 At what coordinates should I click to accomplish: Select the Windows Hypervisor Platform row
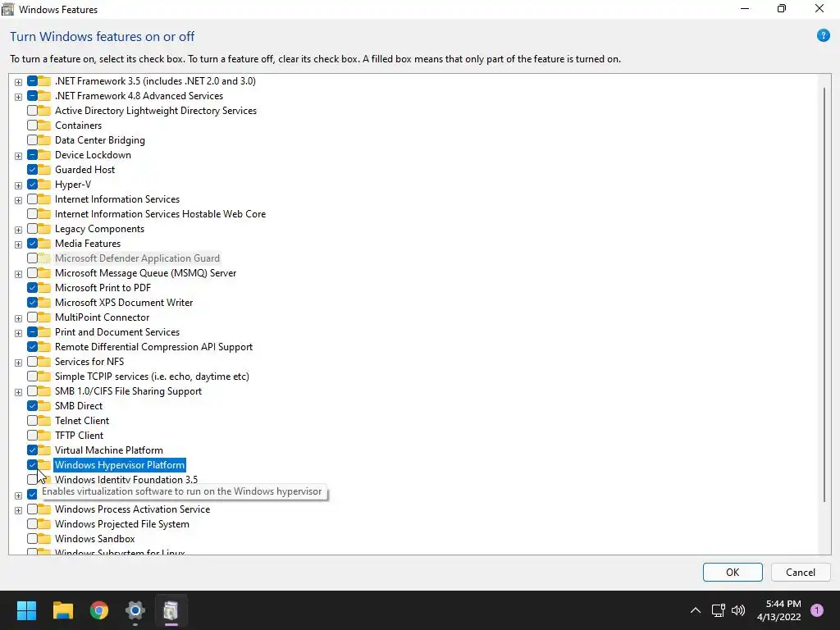click(x=120, y=465)
